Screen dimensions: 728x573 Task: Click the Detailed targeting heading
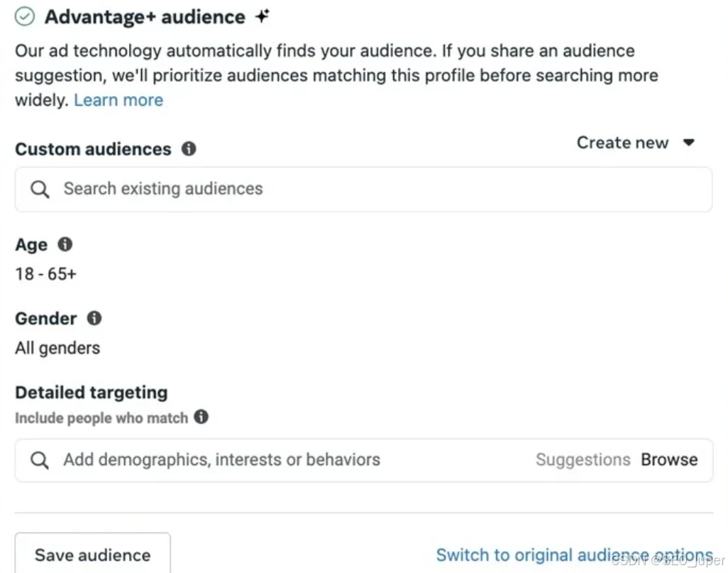(x=92, y=393)
